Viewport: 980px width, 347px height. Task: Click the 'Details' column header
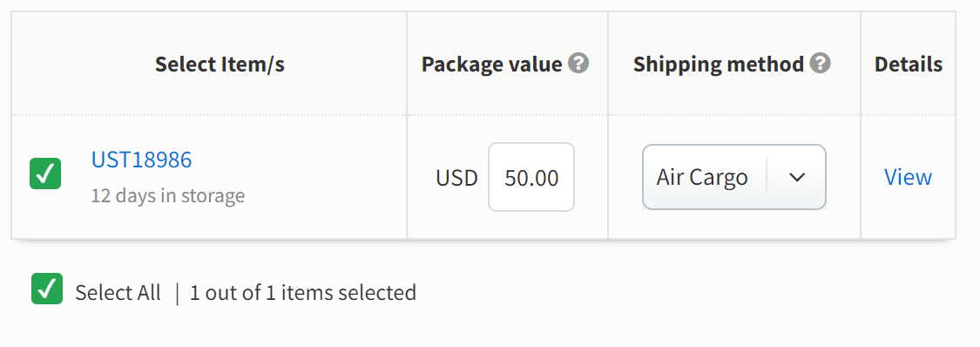(x=908, y=65)
